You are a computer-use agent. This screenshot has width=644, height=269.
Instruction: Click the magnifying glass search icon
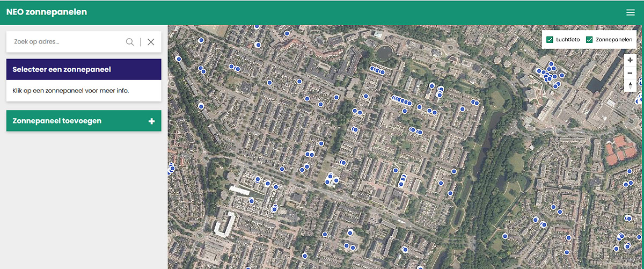(x=130, y=42)
